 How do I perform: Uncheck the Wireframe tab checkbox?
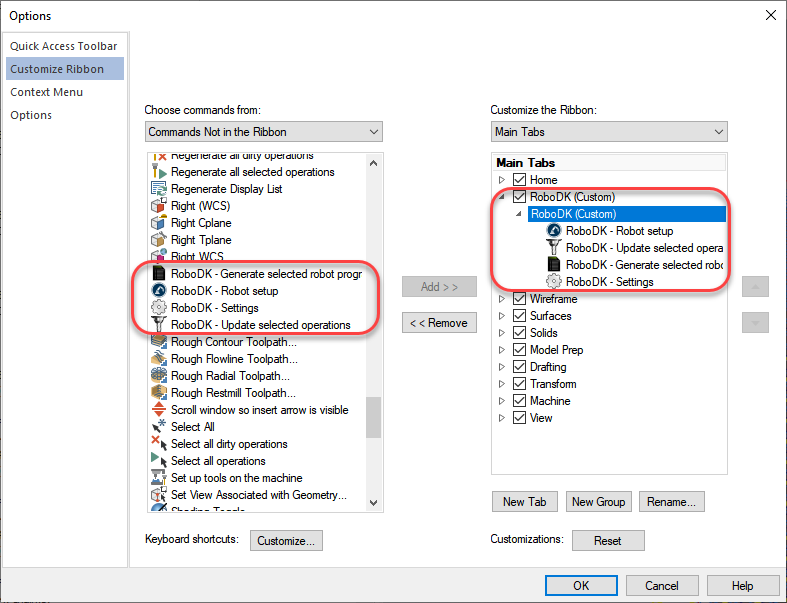coord(519,299)
